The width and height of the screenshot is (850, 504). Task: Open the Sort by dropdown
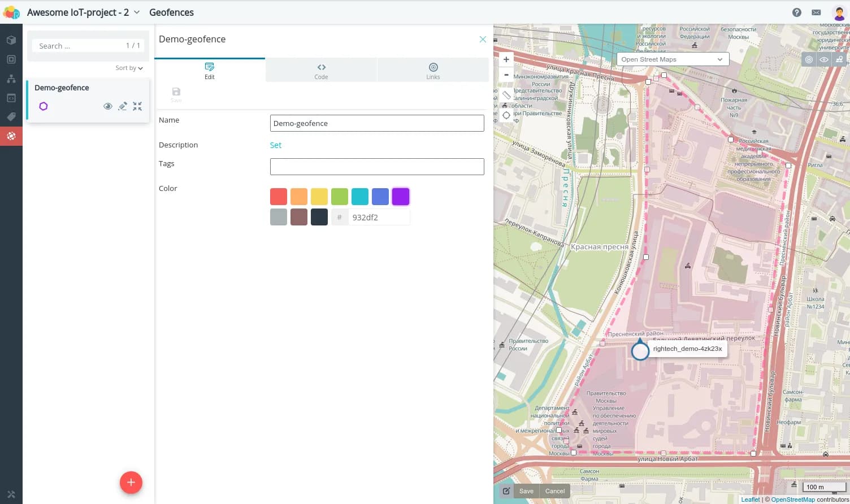tap(129, 68)
